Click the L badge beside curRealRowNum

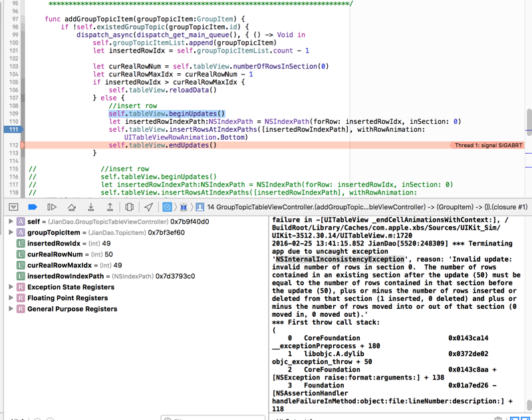tap(21, 254)
